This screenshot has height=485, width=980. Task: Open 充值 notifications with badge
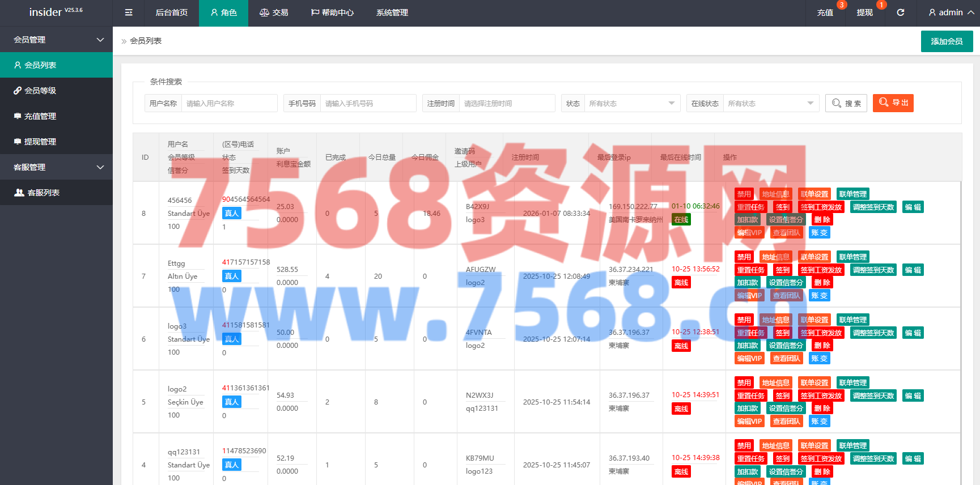pos(825,12)
